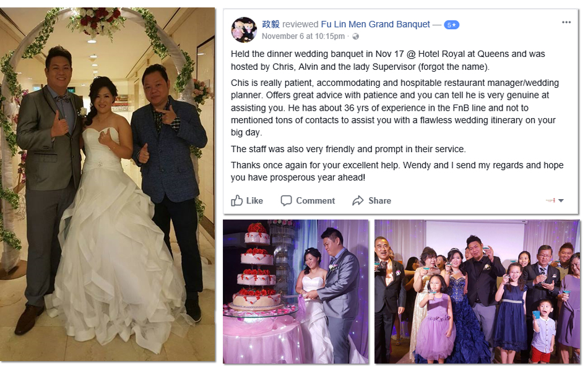This screenshot has height=371, width=588.
Task: Click the 5-star rating badge
Action: tap(451, 25)
